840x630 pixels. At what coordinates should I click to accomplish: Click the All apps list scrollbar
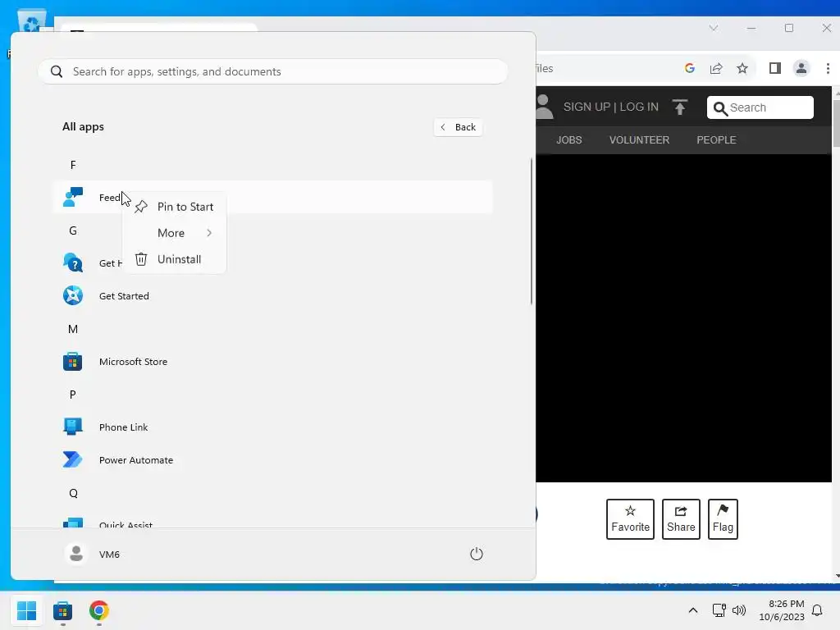[x=532, y=231]
